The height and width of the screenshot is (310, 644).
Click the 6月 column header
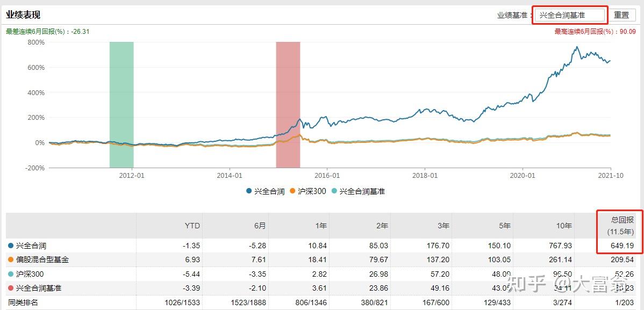pos(259,226)
